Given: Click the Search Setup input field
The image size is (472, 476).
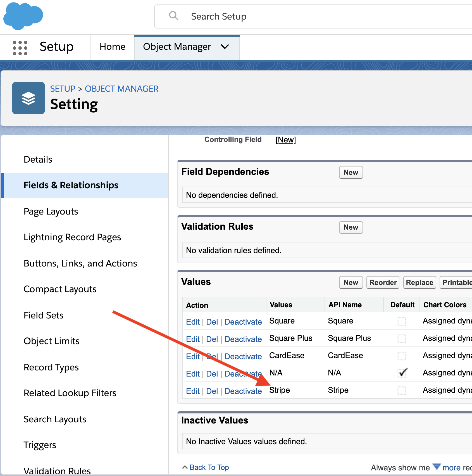Looking at the screenshot, I should [313, 16].
